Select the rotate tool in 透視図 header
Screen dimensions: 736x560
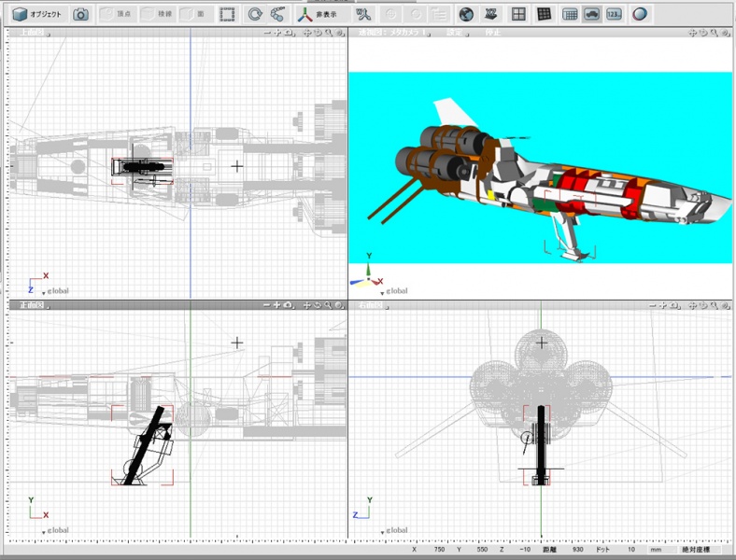point(703,33)
